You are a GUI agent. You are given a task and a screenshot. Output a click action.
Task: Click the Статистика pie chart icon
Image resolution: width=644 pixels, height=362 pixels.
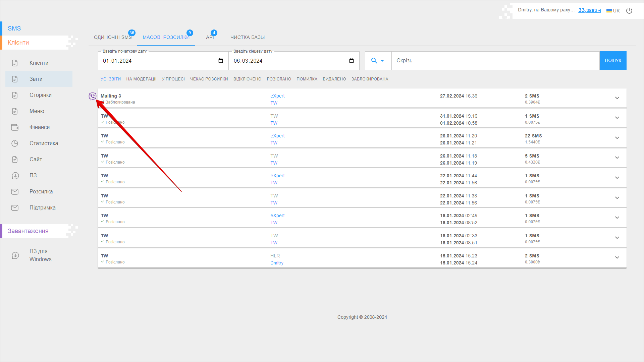[15, 143]
